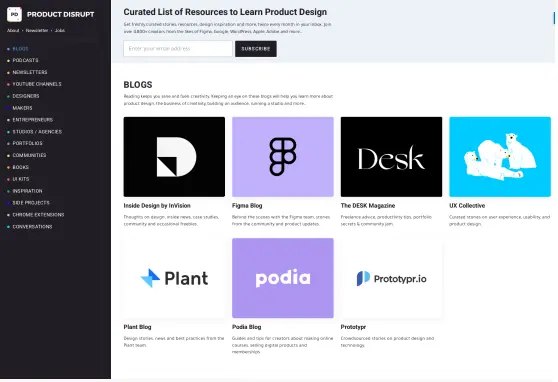Click the Podia Blog title link
558x382 pixels.
[x=246, y=327]
